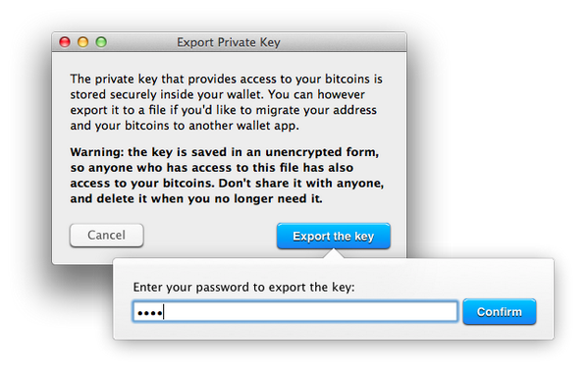Image resolution: width=588 pixels, height=377 pixels.
Task: Click the sentence 'Don't share it with anyone'
Action: pos(301,183)
